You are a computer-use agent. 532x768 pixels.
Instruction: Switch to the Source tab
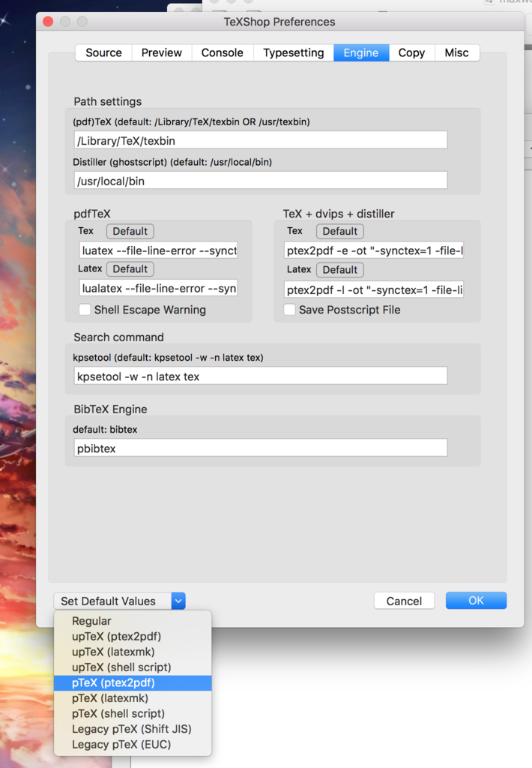pyautogui.click(x=103, y=52)
